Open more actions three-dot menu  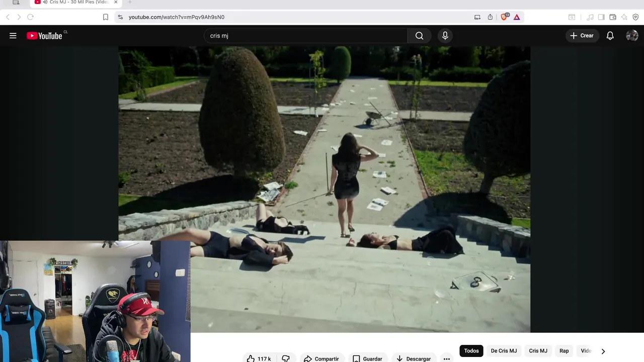pyautogui.click(x=447, y=358)
